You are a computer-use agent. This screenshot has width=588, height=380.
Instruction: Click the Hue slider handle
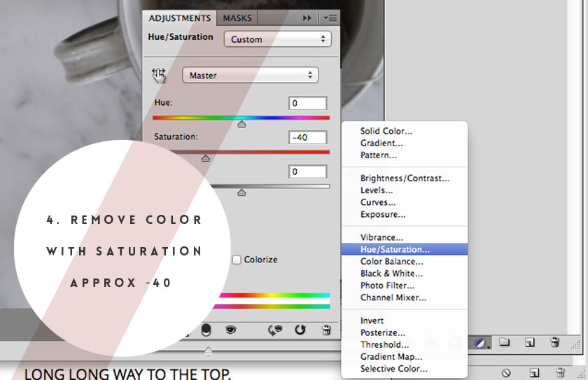click(241, 124)
